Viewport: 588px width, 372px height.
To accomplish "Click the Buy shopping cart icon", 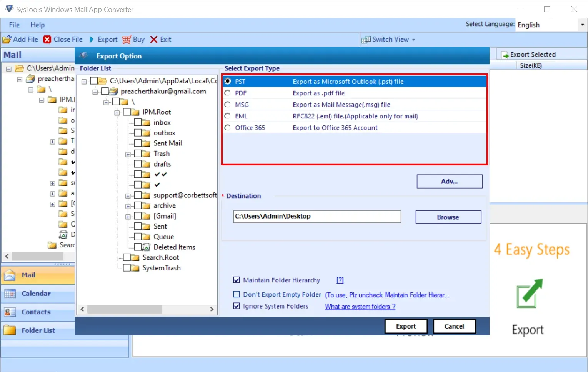I will (127, 39).
